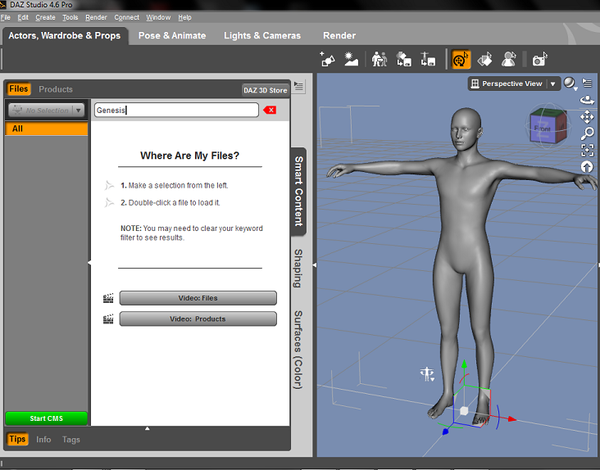Collapse the category list panel arrow
This screenshot has width=600, height=470.
90,263
